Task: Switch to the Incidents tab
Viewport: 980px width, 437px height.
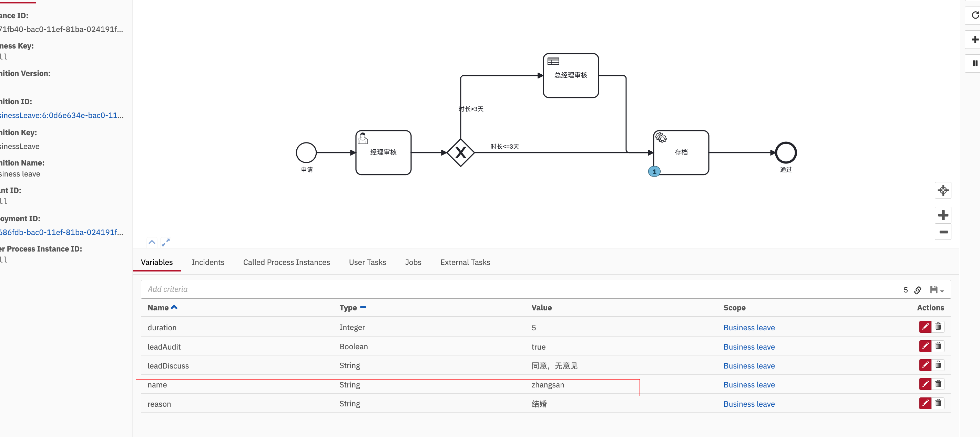Action: coord(208,262)
